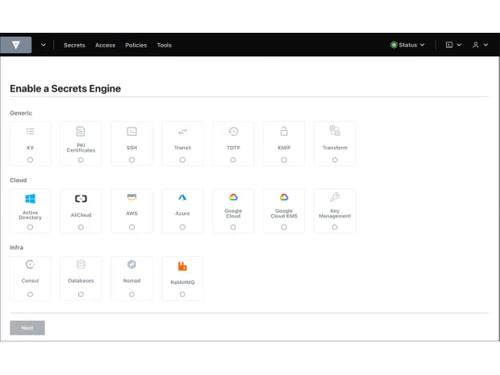Click the Active Directory Windows icon
This screenshot has width=500, height=375.
30,199
